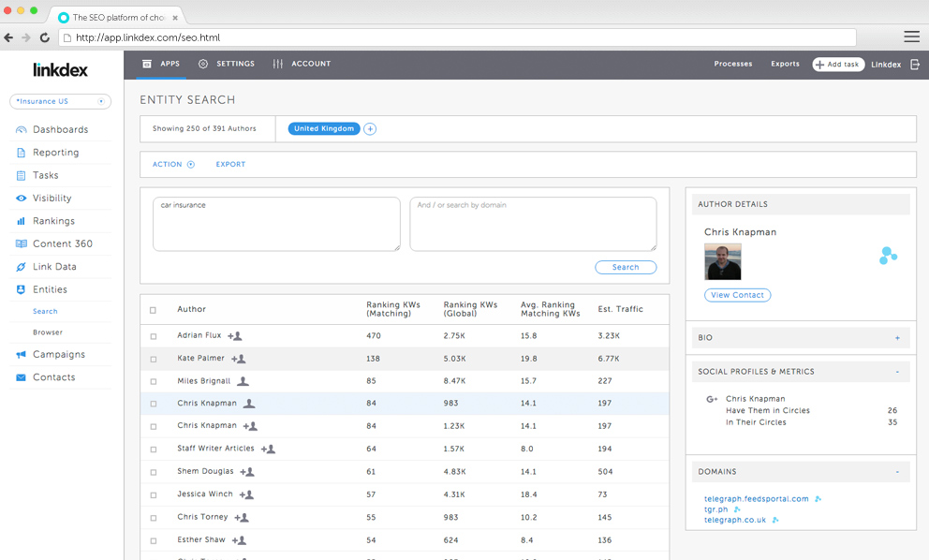Click the Dashboards icon in sidebar
929x560 pixels.
coord(22,130)
